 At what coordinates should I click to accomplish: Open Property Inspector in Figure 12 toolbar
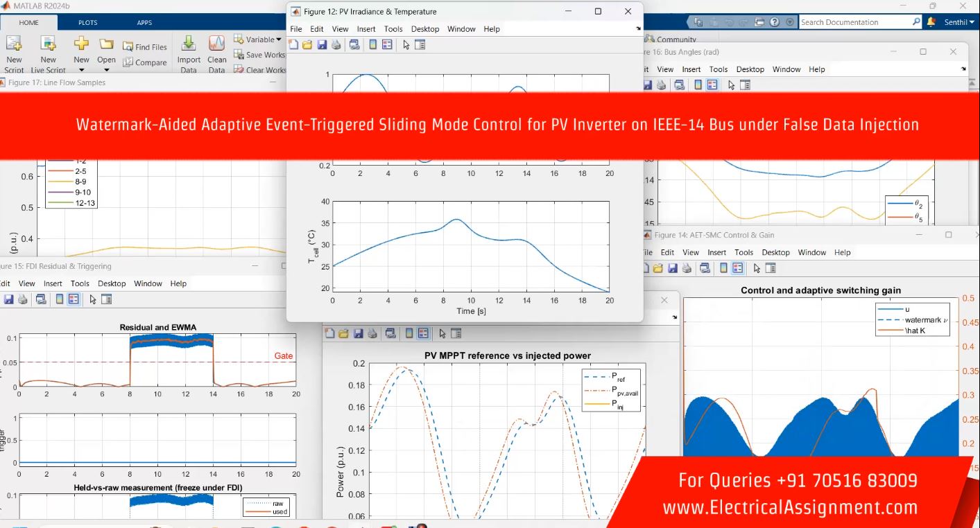(420, 45)
